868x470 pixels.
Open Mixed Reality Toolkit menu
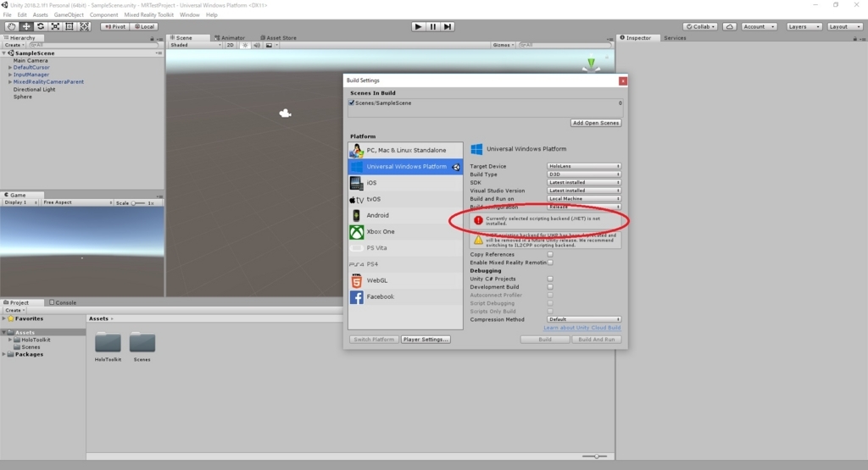(148, 15)
